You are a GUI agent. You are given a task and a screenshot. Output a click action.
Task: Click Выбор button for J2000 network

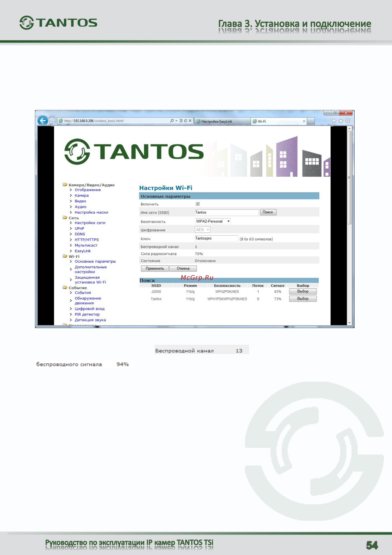pos(303,291)
